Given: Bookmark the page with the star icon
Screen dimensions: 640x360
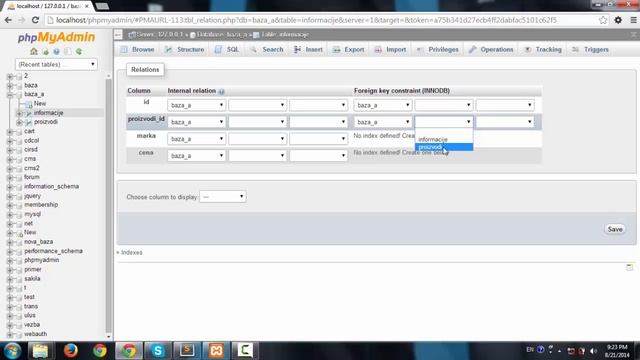Looking at the screenshot, I should coord(603,20).
